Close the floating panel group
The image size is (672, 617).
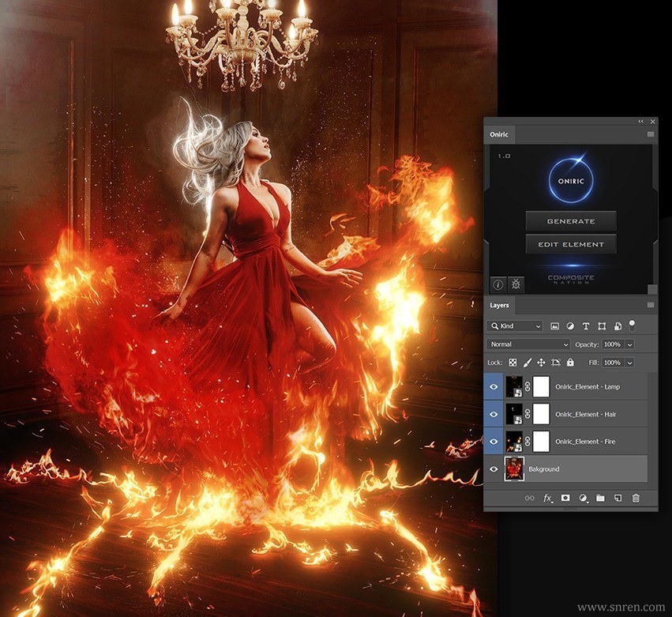pyautogui.click(x=653, y=122)
